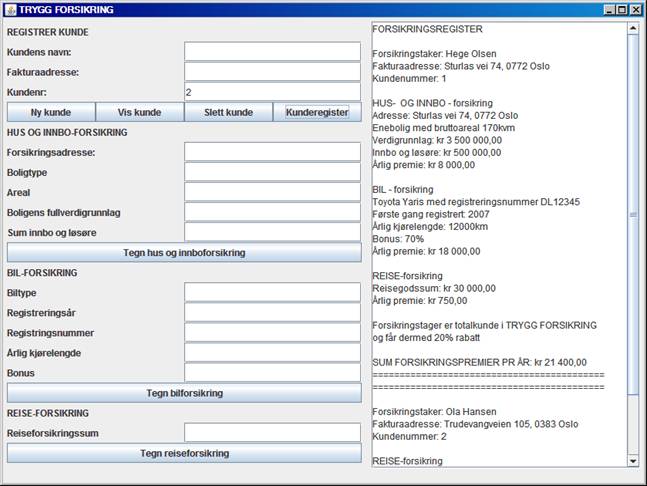
Task: Click into the Bonus field
Action: click(x=272, y=373)
